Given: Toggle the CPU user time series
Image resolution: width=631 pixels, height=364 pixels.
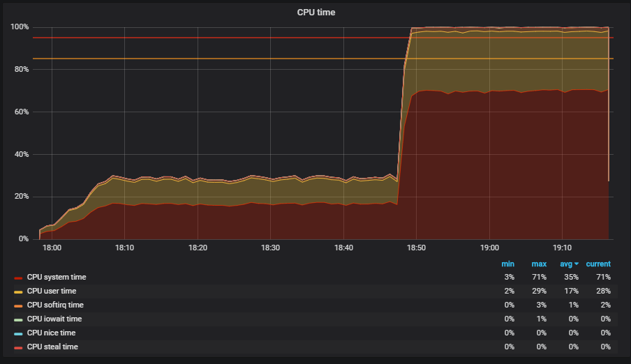Looking at the screenshot, I should tap(52, 291).
